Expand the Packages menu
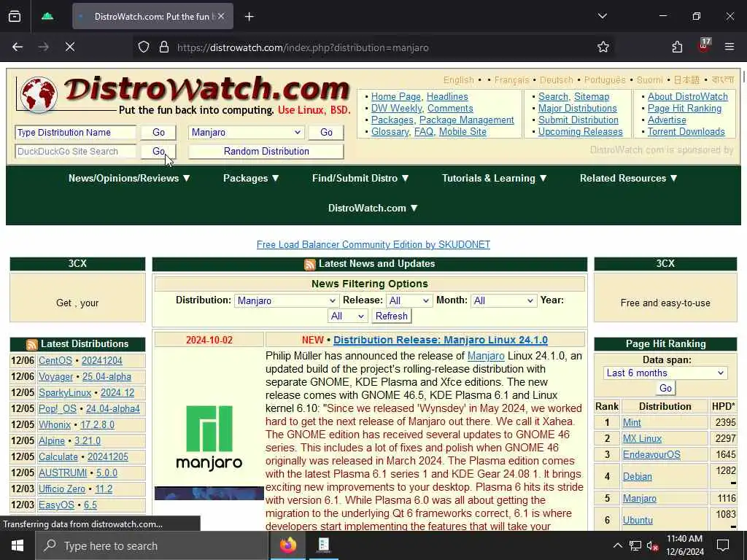This screenshot has width=747, height=560. coord(251,178)
